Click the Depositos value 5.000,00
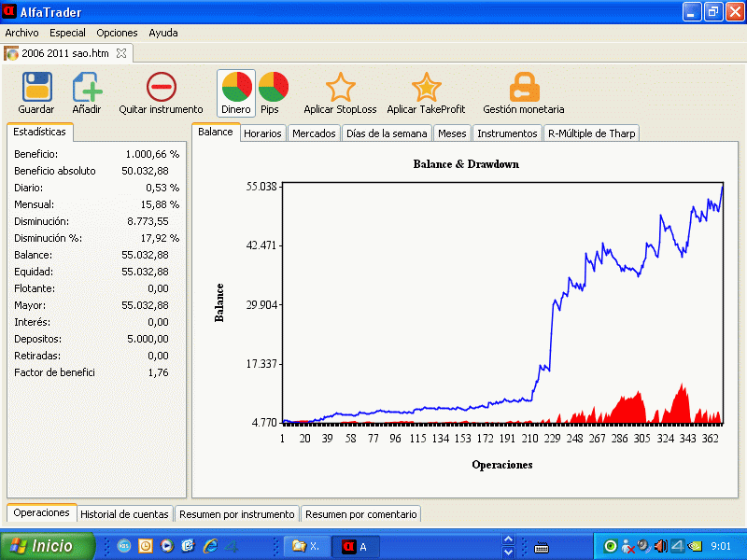 [x=148, y=339]
